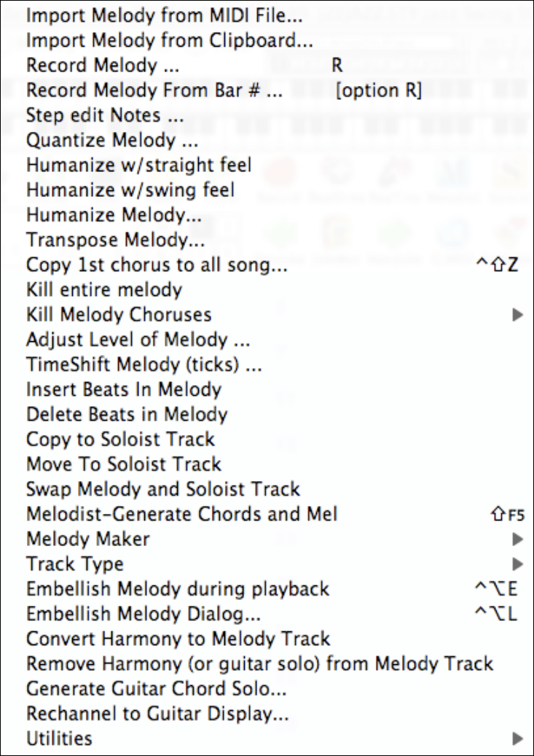Click Kill entire melody
Image resolution: width=534 pixels, height=756 pixels.
103,290
